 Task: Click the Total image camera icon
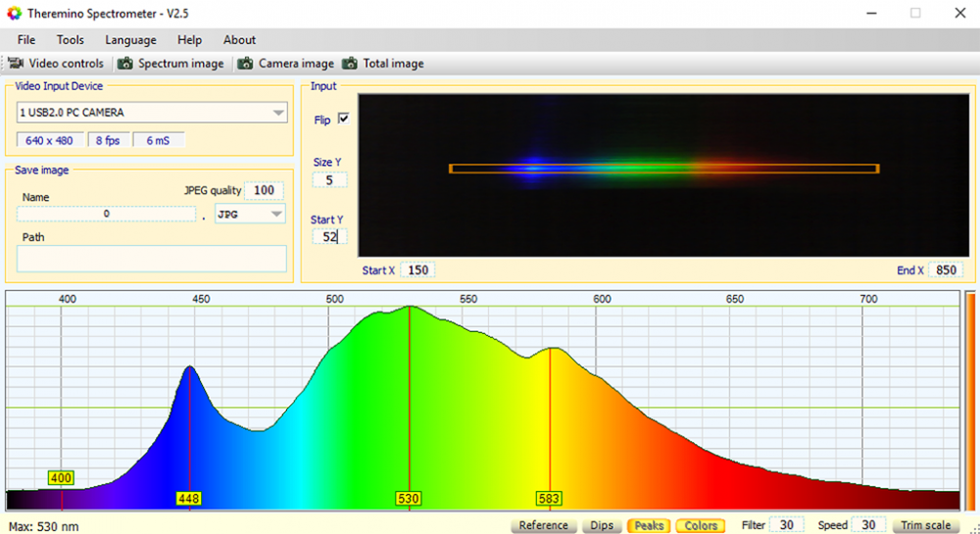click(x=350, y=63)
